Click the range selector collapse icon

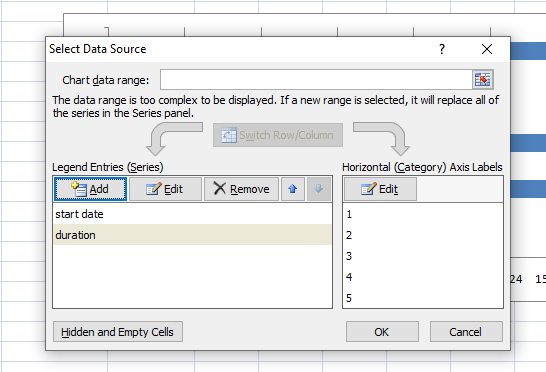483,80
